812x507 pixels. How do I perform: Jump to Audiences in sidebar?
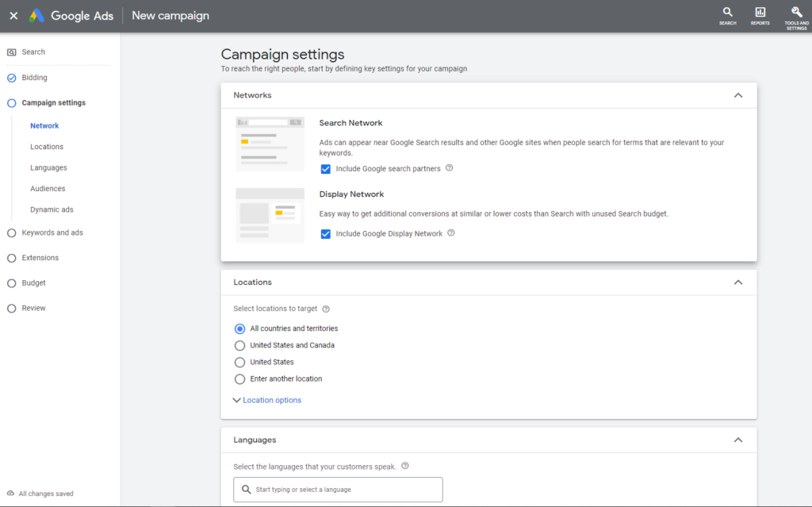pyautogui.click(x=48, y=189)
